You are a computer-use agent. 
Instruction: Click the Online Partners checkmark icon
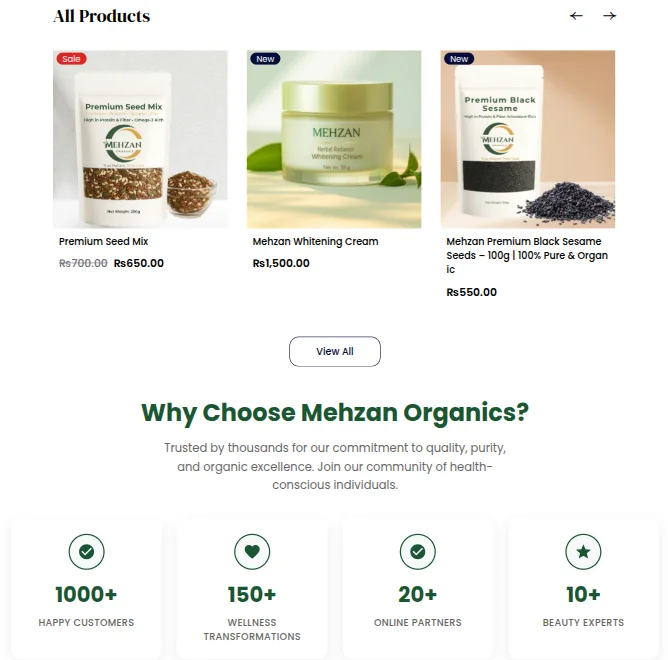[x=418, y=551]
